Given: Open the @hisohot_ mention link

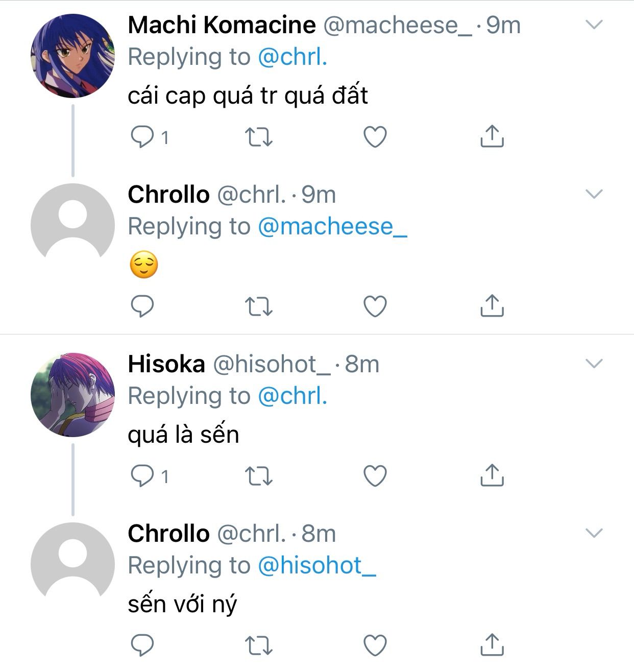Looking at the screenshot, I should tap(317, 566).
